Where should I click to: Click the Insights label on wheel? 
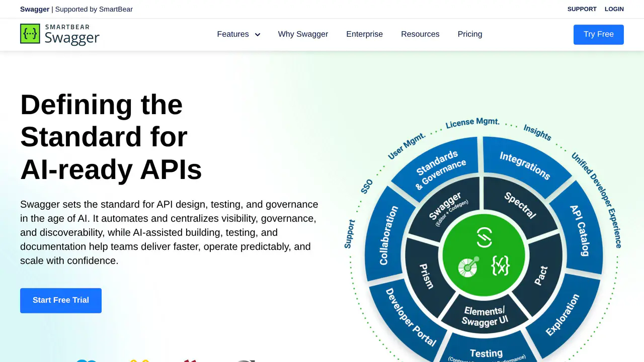click(537, 132)
